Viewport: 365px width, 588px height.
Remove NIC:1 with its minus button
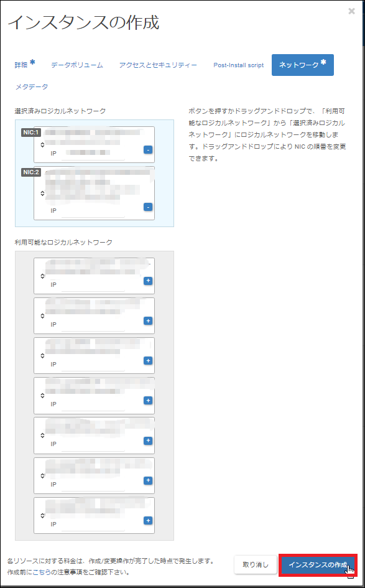[x=148, y=150]
